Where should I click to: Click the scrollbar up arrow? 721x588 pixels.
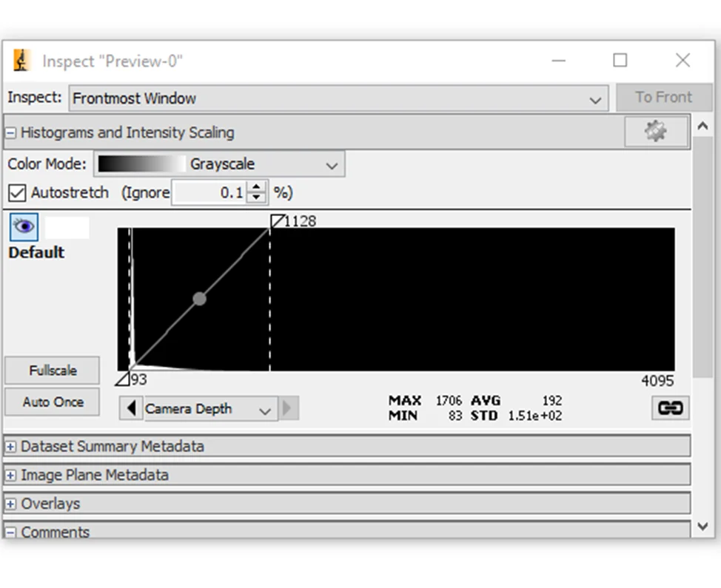tap(702, 126)
